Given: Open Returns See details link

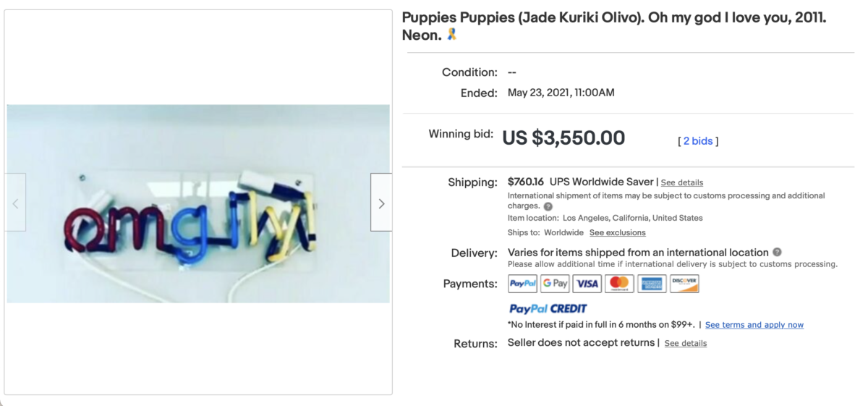Looking at the screenshot, I should click(x=685, y=343).
